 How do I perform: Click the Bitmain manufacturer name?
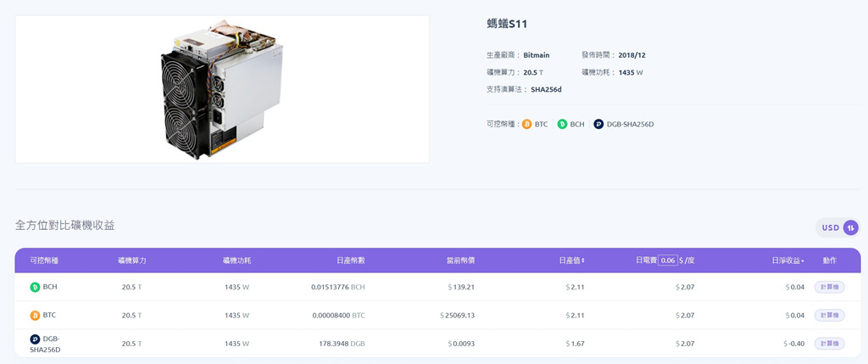point(537,55)
